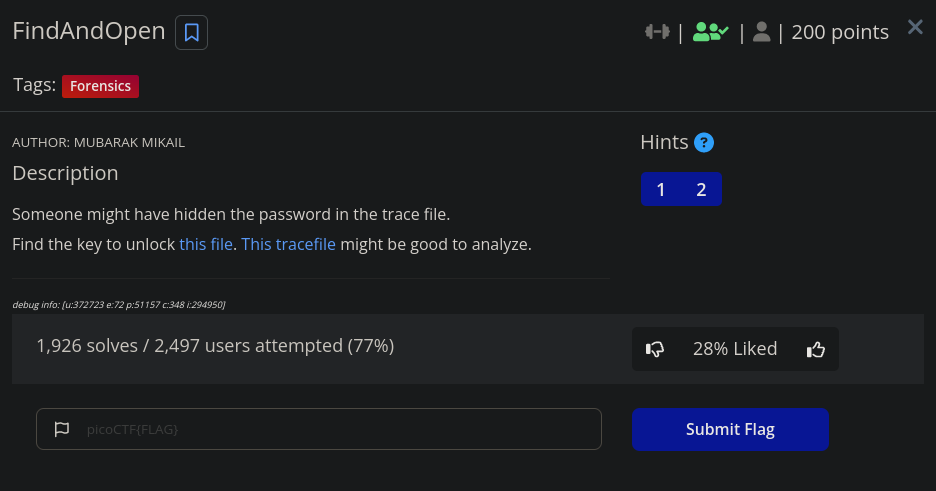Click the thumbs up like icon
Viewport: 936px width, 491px height.
(x=815, y=349)
